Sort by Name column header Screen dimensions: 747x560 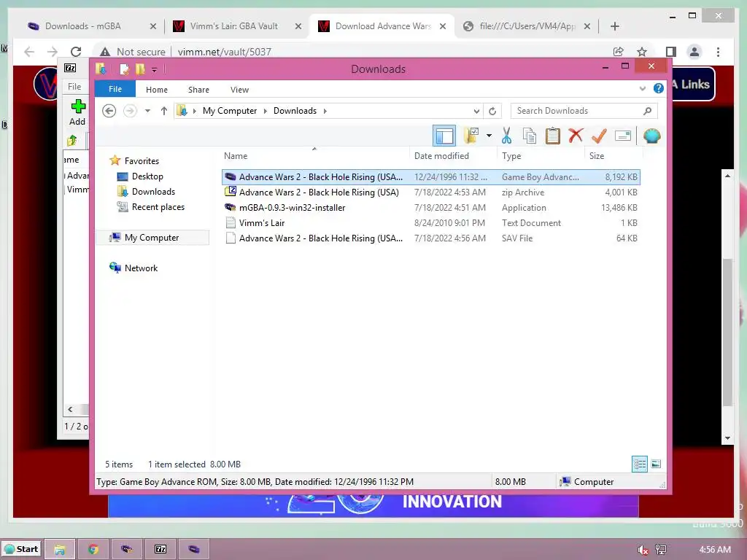(x=236, y=156)
